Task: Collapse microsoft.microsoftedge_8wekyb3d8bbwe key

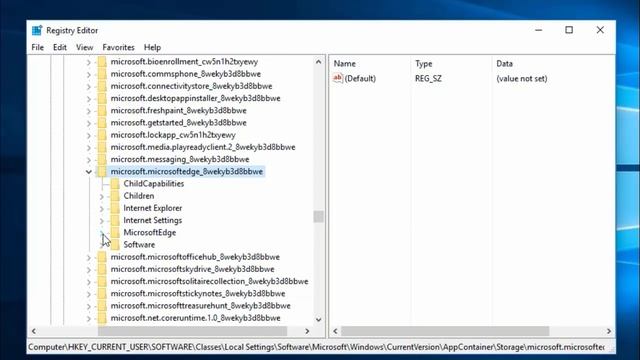Action: 89,172
